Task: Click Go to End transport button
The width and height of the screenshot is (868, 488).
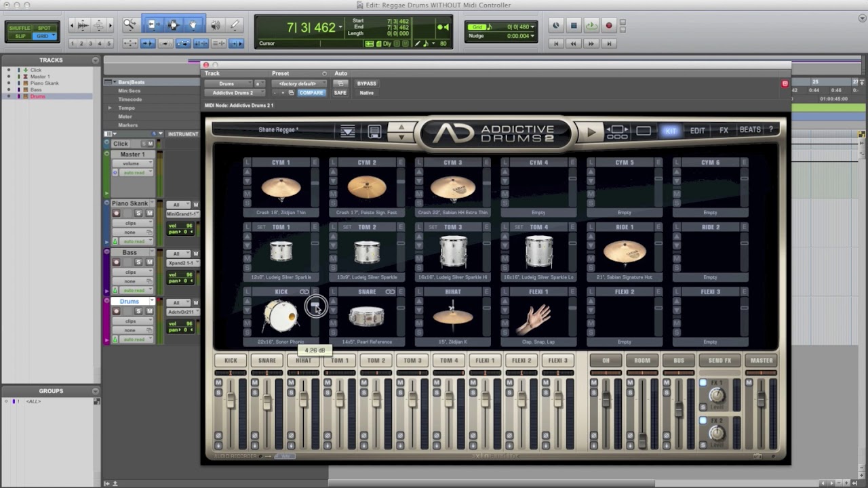Action: [609, 43]
